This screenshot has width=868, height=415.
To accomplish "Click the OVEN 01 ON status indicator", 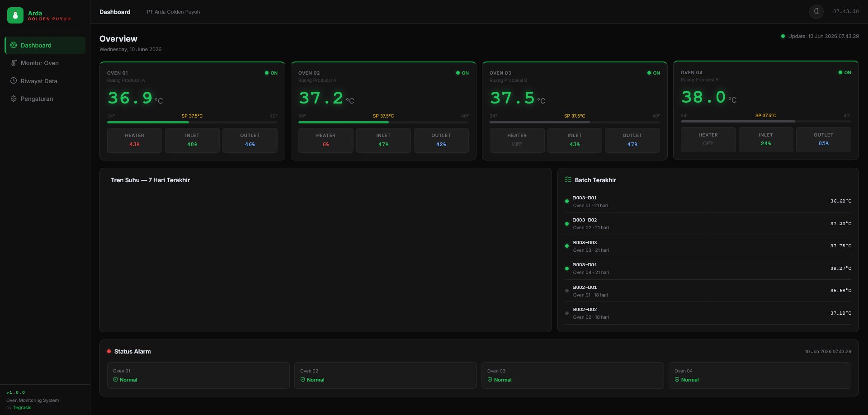I will 271,73.
